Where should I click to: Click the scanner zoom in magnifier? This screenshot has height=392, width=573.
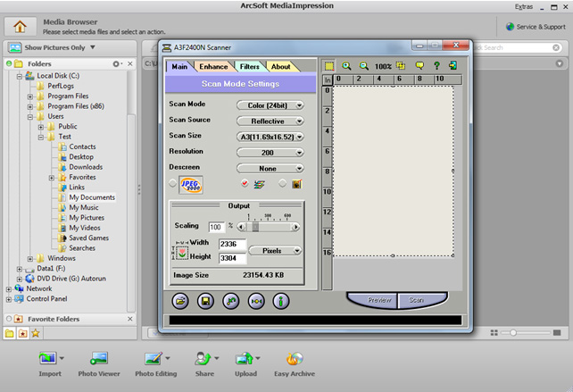point(346,66)
